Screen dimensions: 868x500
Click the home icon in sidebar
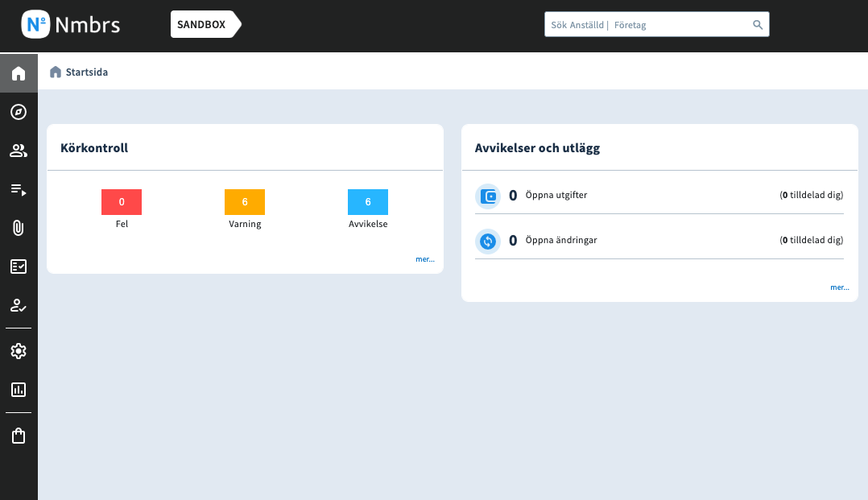(19, 74)
